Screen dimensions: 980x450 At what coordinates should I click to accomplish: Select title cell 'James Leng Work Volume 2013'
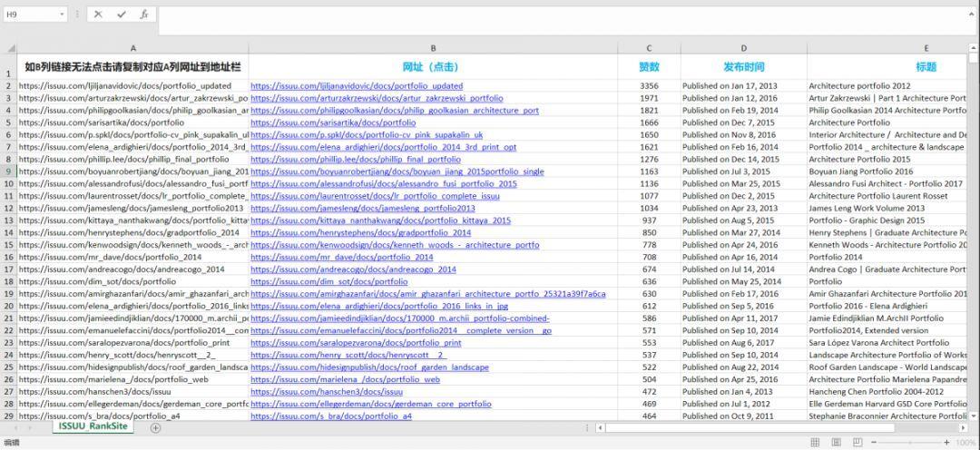point(887,208)
